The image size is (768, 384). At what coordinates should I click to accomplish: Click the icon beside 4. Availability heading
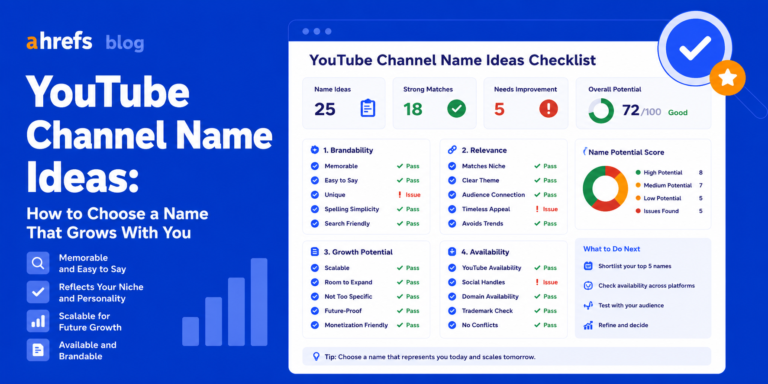(x=452, y=252)
